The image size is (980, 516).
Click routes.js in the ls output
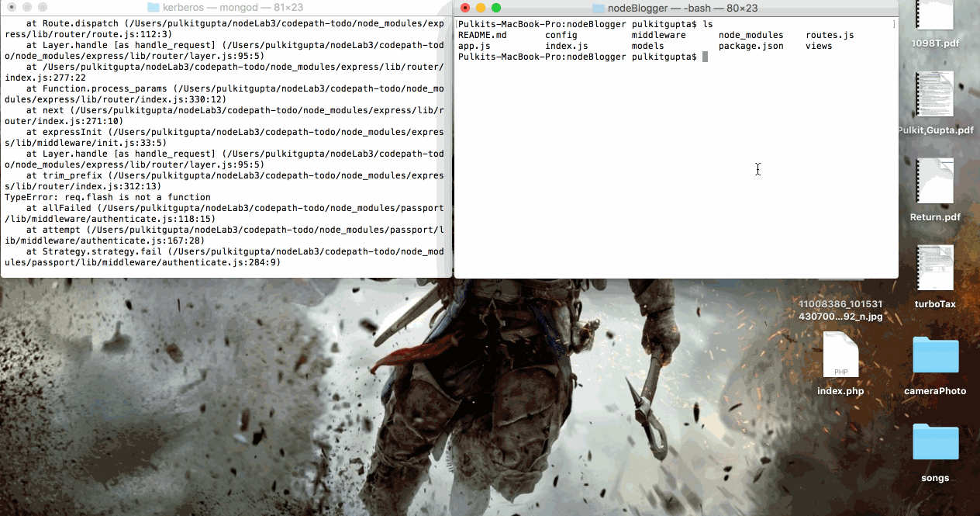(830, 35)
